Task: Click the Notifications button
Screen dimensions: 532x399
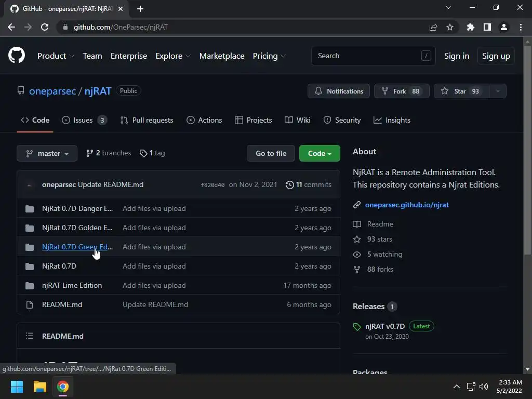Action: pos(339,91)
